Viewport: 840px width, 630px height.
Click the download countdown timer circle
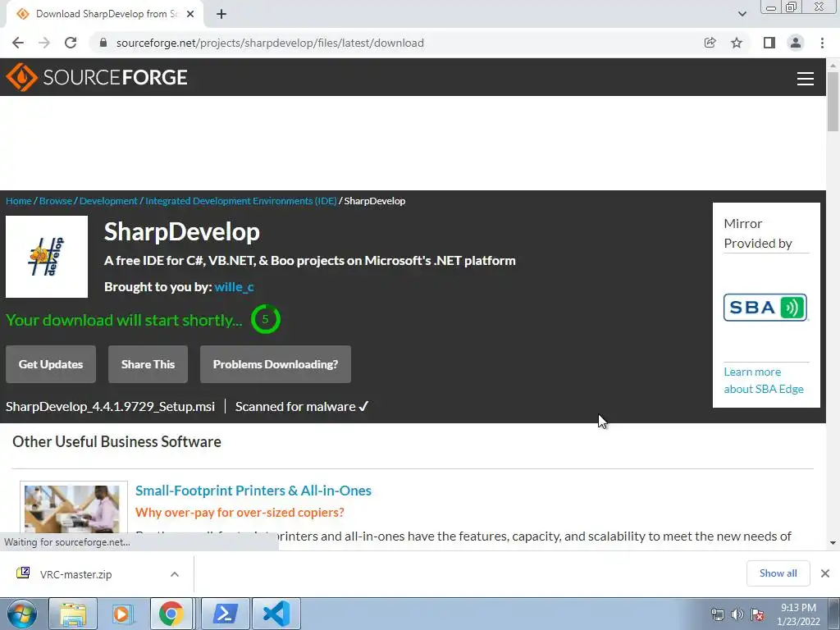265,319
